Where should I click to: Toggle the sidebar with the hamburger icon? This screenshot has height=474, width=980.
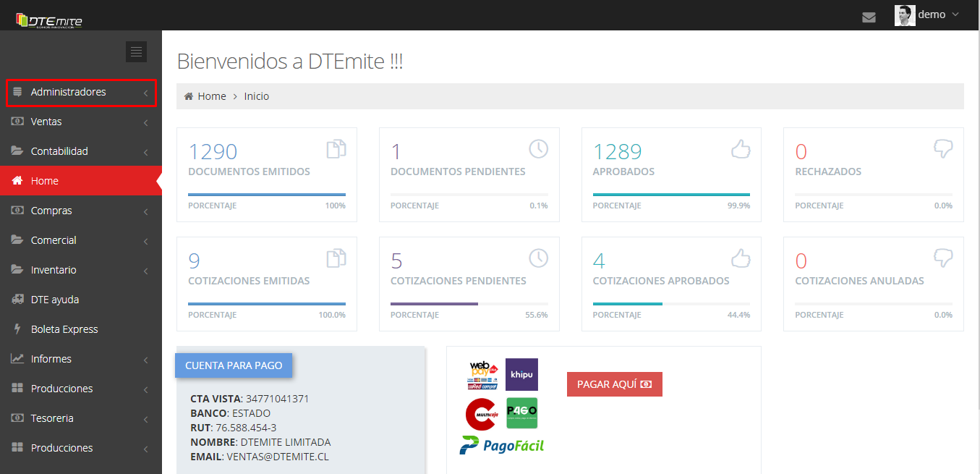click(x=136, y=51)
